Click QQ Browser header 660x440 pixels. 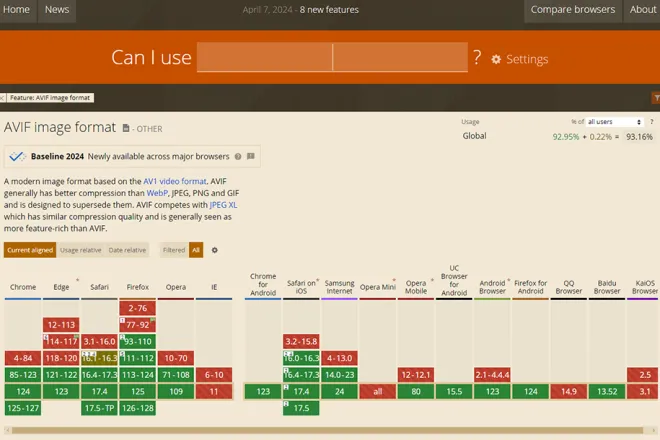pyautogui.click(x=569, y=287)
